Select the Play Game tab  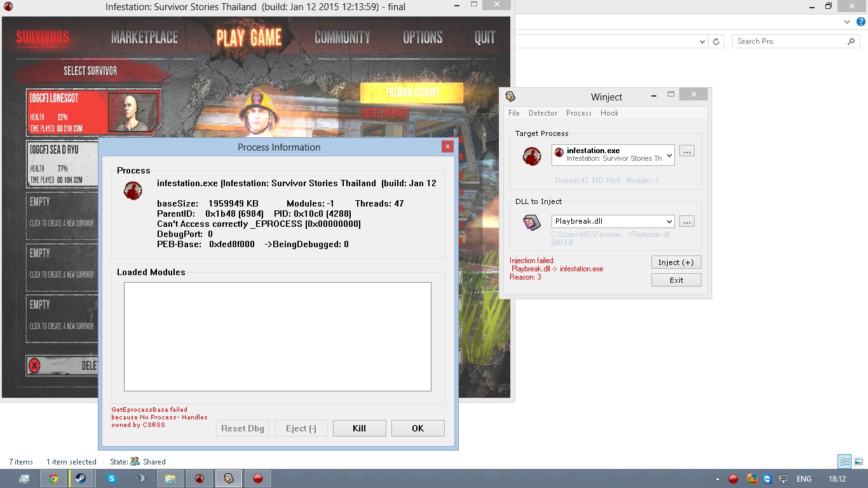(x=248, y=37)
